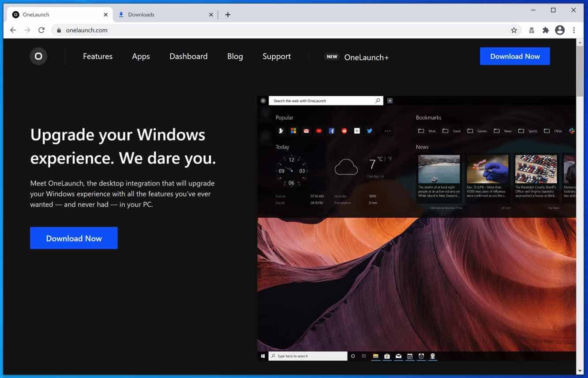Open the Features page from the site menu
Image resolution: width=588 pixels, height=378 pixels.
click(x=97, y=56)
